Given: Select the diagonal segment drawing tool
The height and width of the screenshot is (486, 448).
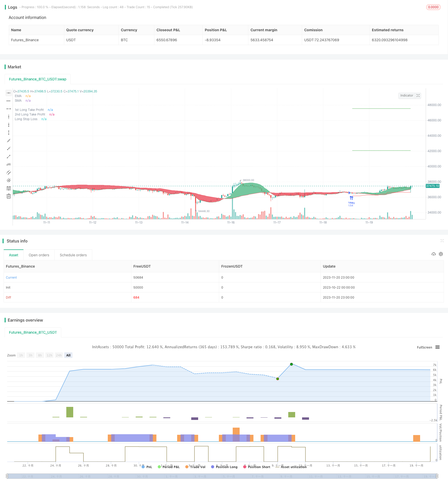Looking at the screenshot, I should (9, 156).
